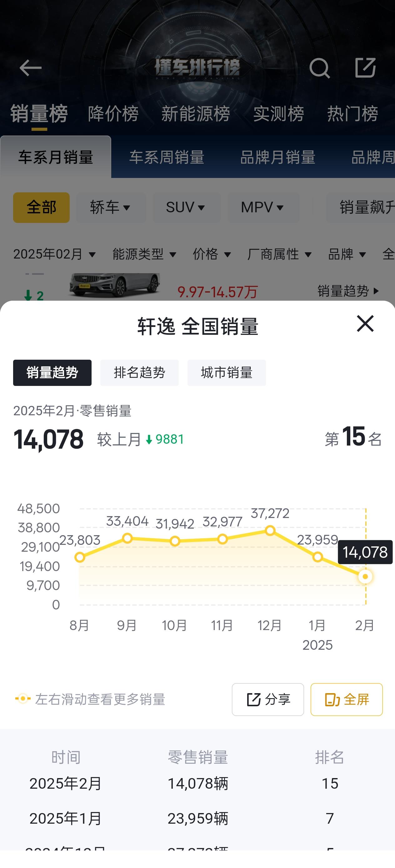
Task: Select the 1月 point 23,959
Action: pos(317,557)
